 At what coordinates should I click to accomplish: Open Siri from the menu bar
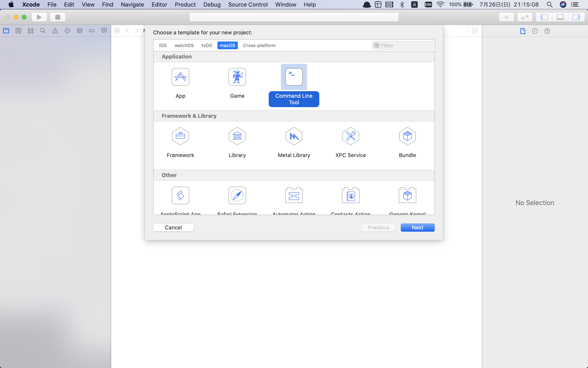tap(563, 4)
